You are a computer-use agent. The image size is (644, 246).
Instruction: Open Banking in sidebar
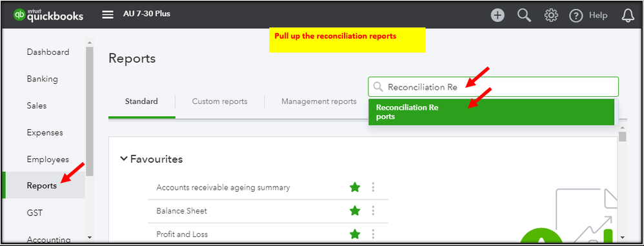43,79
